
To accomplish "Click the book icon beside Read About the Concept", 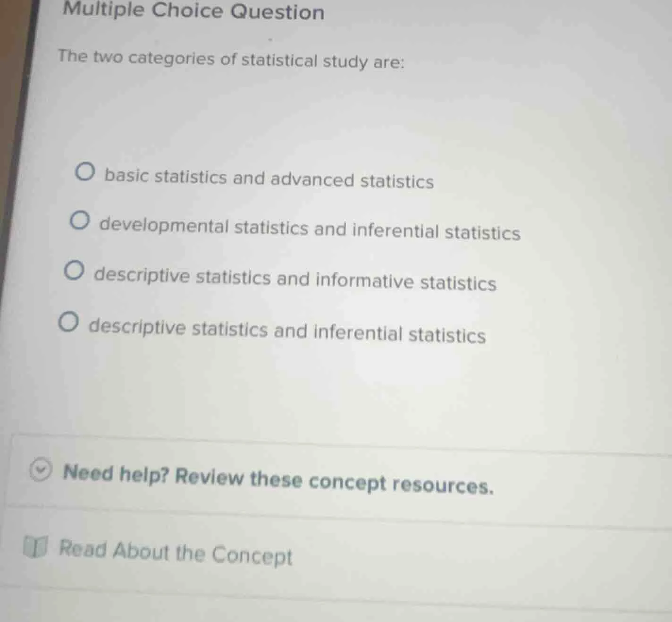I will click(37, 548).
